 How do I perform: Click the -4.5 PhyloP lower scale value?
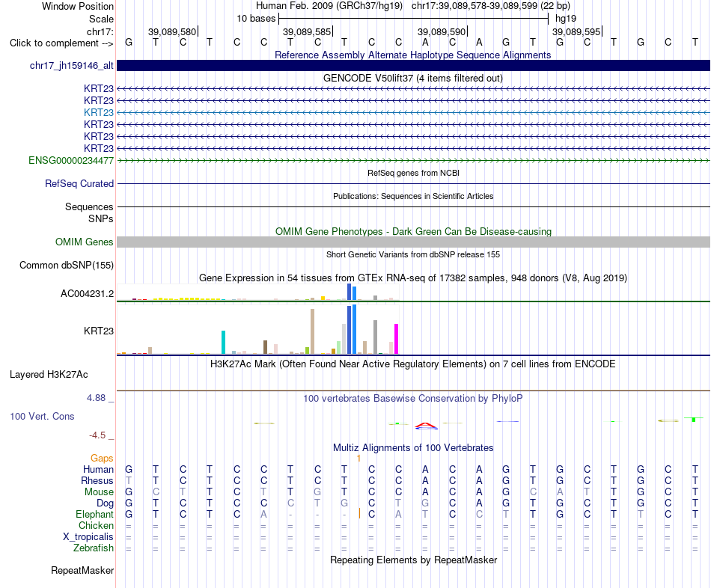pyautogui.click(x=97, y=435)
